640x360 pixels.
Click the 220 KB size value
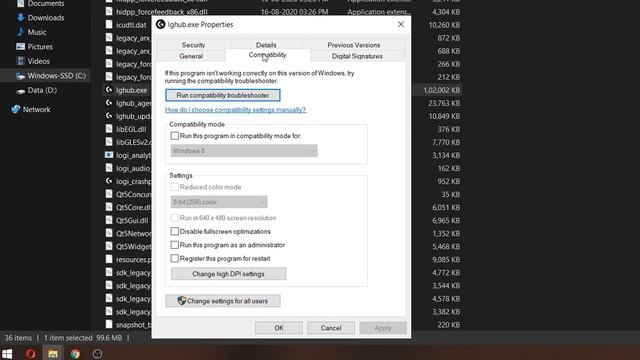[x=449, y=325]
